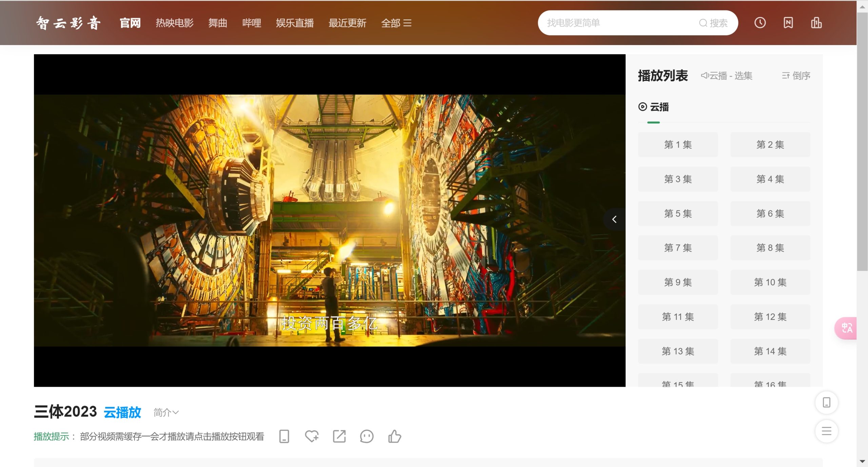Play episode 第 11 集
This screenshot has width=868, height=467.
678,317
